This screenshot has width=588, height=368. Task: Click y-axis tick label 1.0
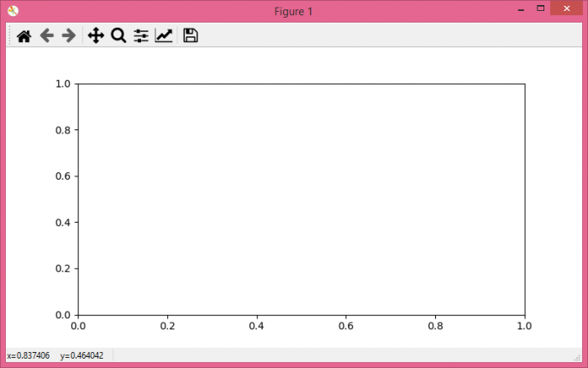[x=63, y=84]
